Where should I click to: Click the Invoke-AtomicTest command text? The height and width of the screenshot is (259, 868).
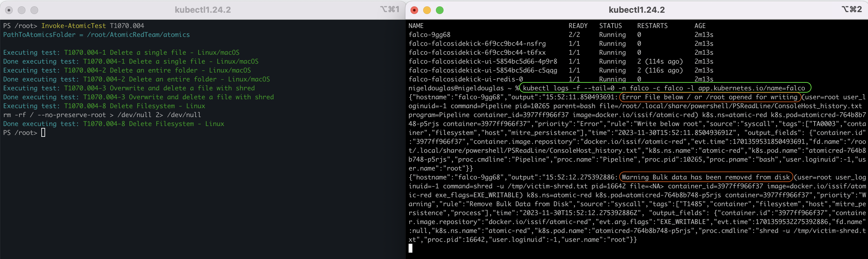73,26
